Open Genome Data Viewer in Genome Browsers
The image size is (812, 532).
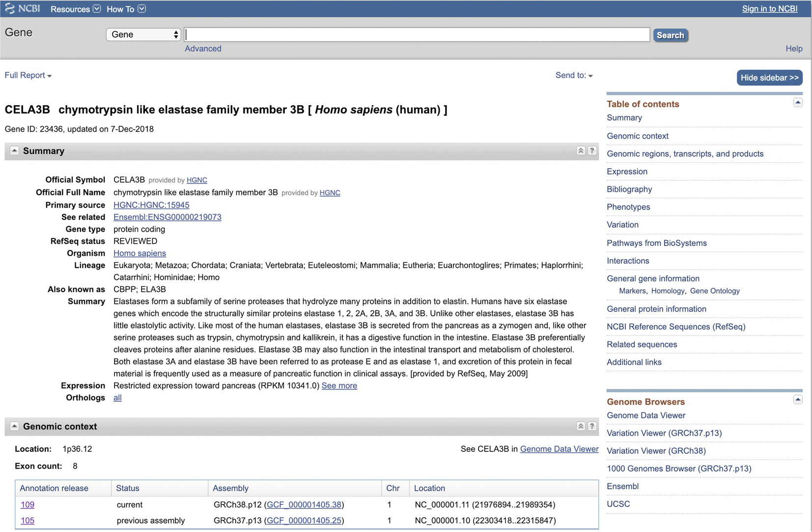(x=645, y=415)
